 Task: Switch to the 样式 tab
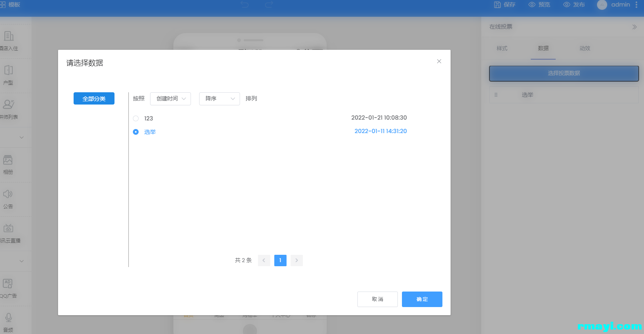(502, 48)
